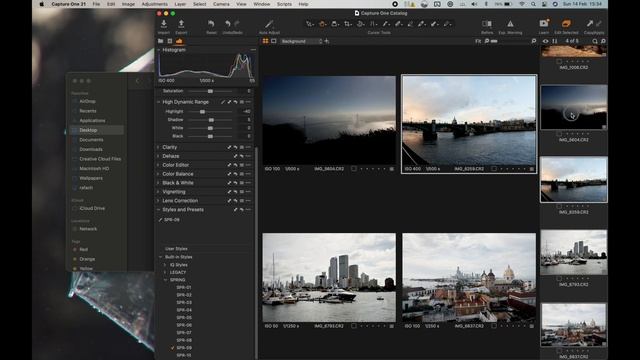The width and height of the screenshot is (640, 360).
Task: Select the IMG_6793.CR2 browser thumbnail
Action: coord(573,253)
